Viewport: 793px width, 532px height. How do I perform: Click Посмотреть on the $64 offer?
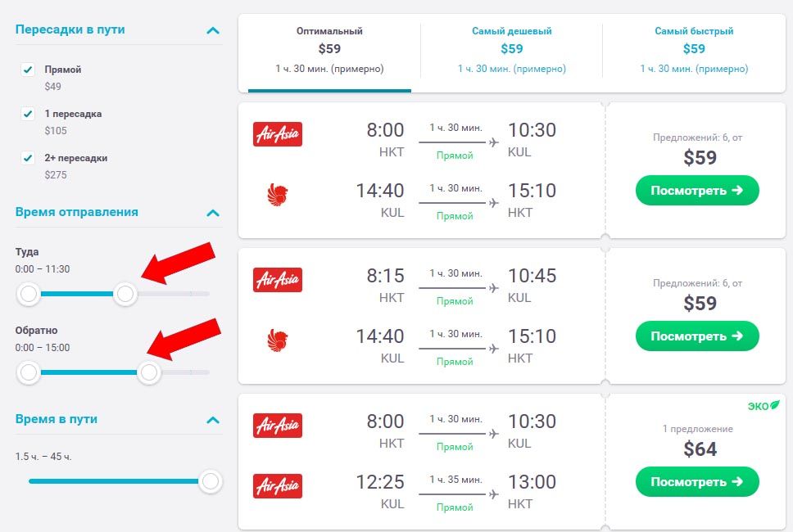(697, 482)
